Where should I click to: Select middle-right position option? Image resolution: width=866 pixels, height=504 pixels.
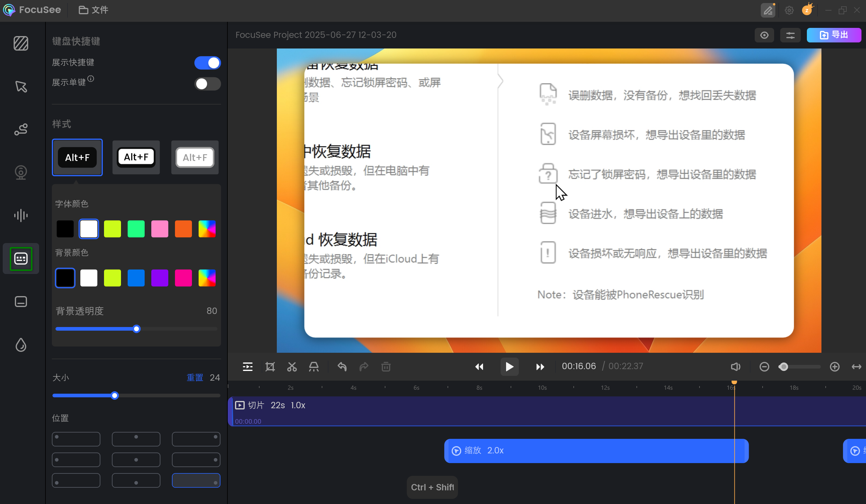[196, 460]
